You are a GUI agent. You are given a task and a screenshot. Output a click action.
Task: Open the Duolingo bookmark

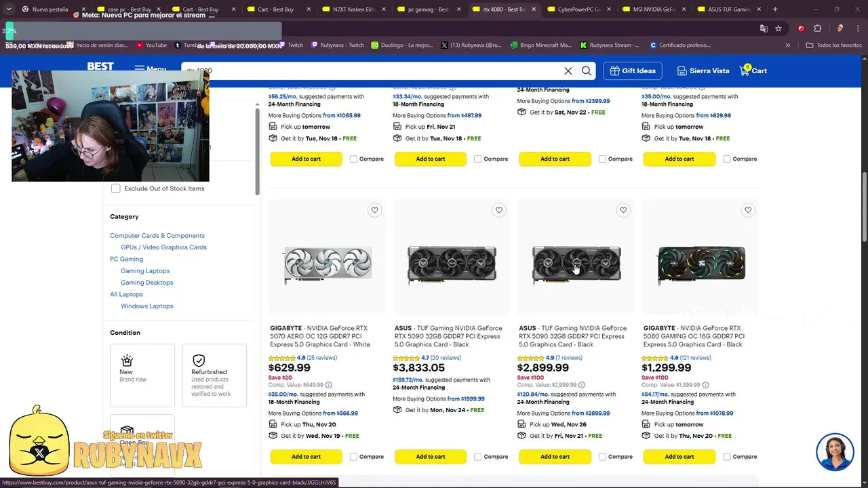point(402,45)
